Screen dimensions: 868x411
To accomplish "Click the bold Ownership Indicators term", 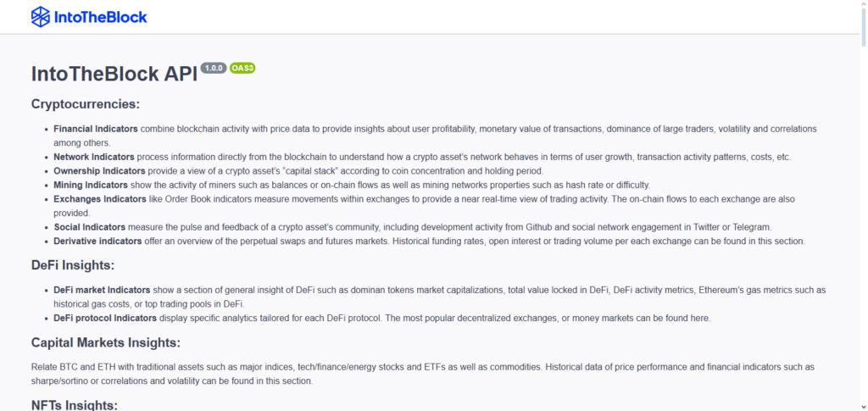I will pyautogui.click(x=98, y=171).
